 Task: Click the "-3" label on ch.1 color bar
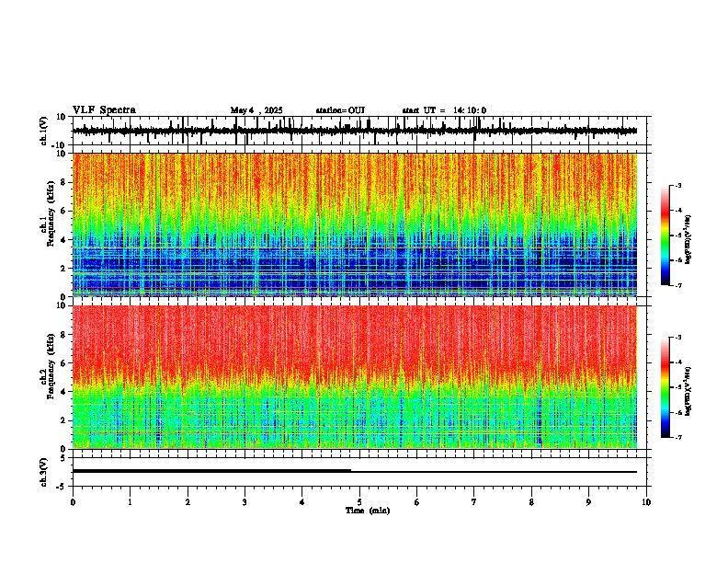click(677, 185)
